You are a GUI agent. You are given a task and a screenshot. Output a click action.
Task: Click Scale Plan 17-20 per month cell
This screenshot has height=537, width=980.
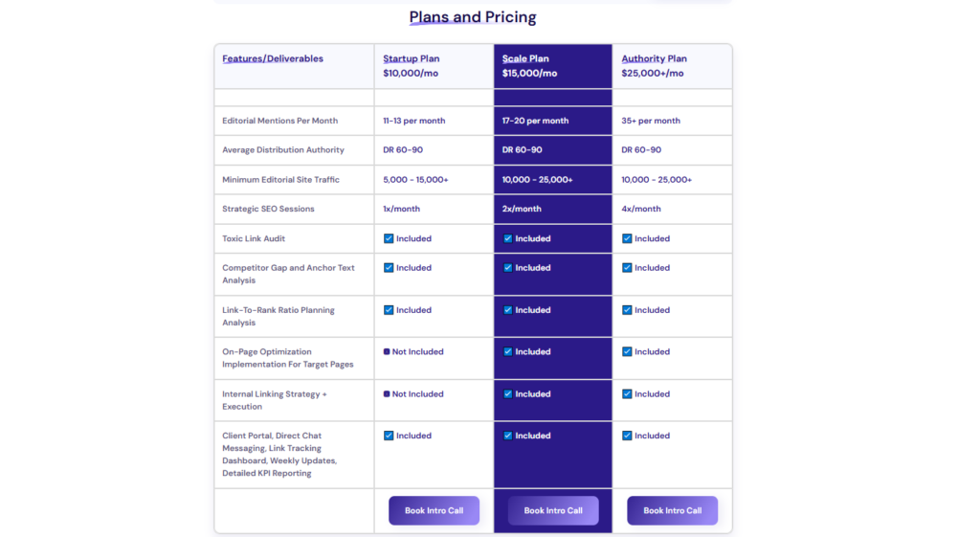tap(535, 121)
